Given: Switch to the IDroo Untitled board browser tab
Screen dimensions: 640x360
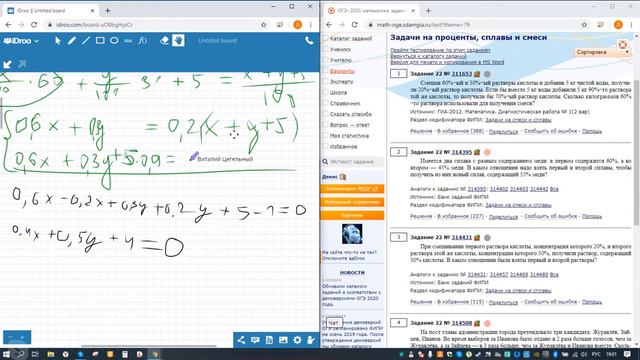Looking at the screenshot, I should pyautogui.click(x=51, y=11).
